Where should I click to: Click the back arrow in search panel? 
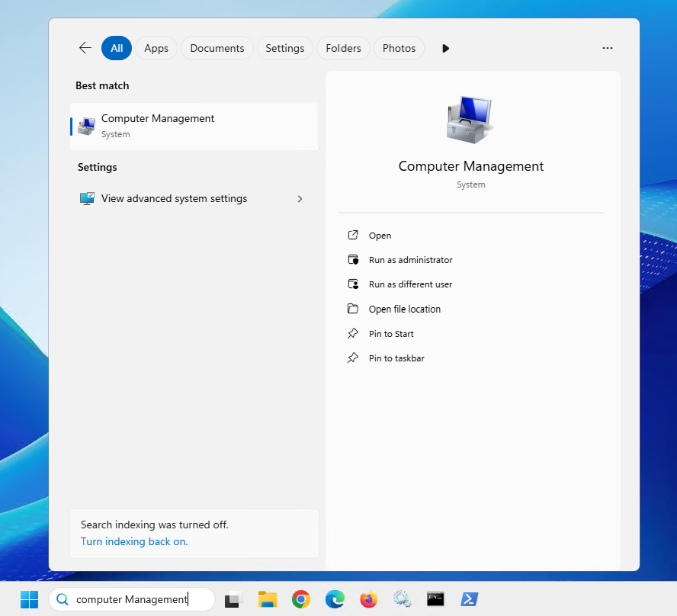pyautogui.click(x=85, y=48)
